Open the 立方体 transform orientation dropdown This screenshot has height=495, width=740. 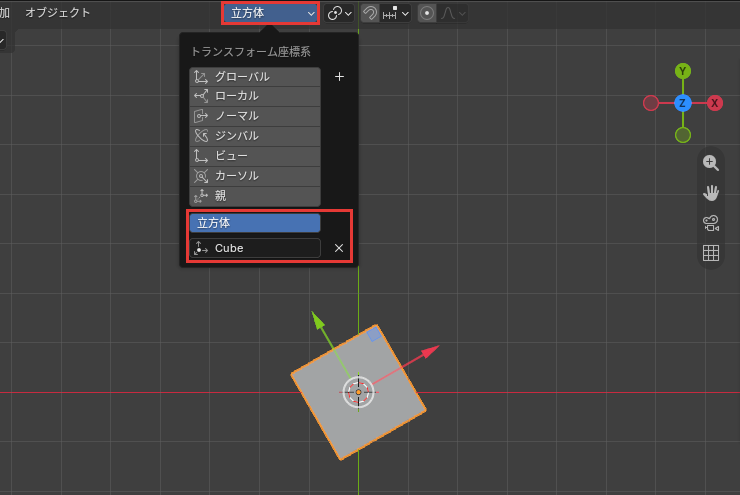click(270, 13)
